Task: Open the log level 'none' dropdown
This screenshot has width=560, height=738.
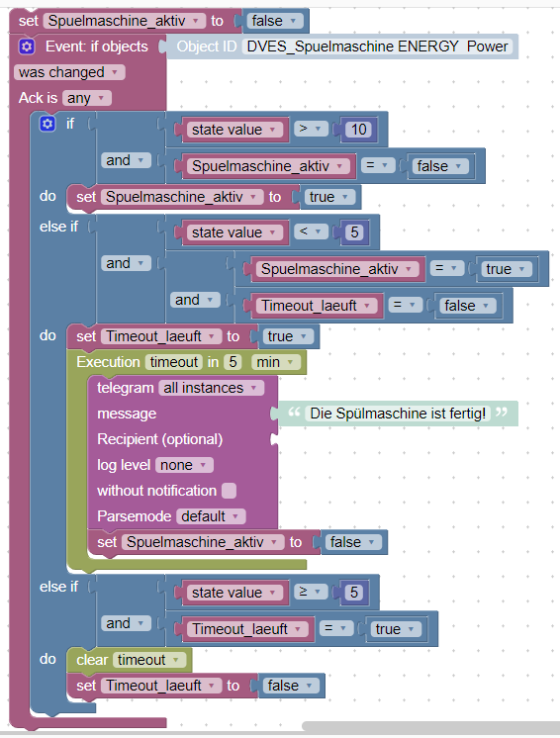Action: click(x=184, y=465)
